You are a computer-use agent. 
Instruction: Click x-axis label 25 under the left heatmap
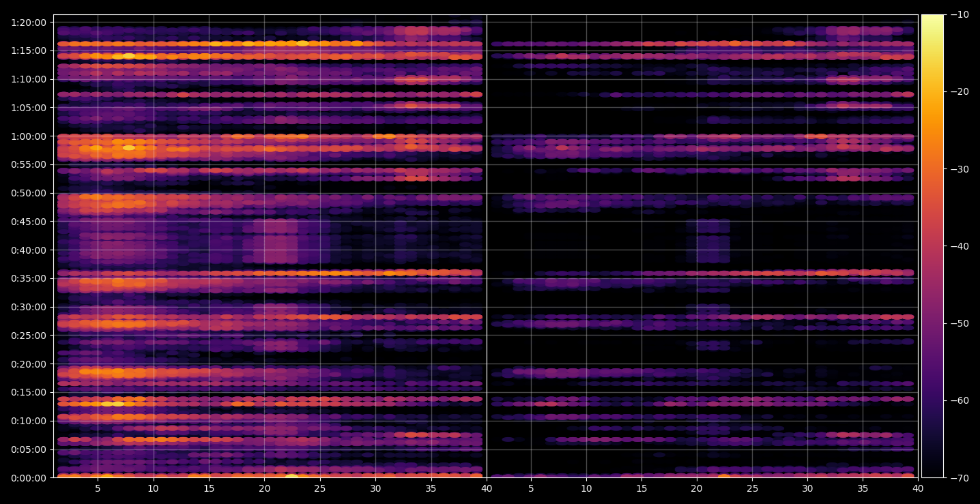(320, 488)
